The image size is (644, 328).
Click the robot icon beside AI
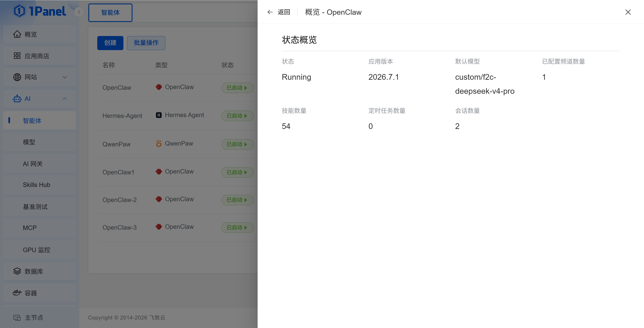click(17, 99)
